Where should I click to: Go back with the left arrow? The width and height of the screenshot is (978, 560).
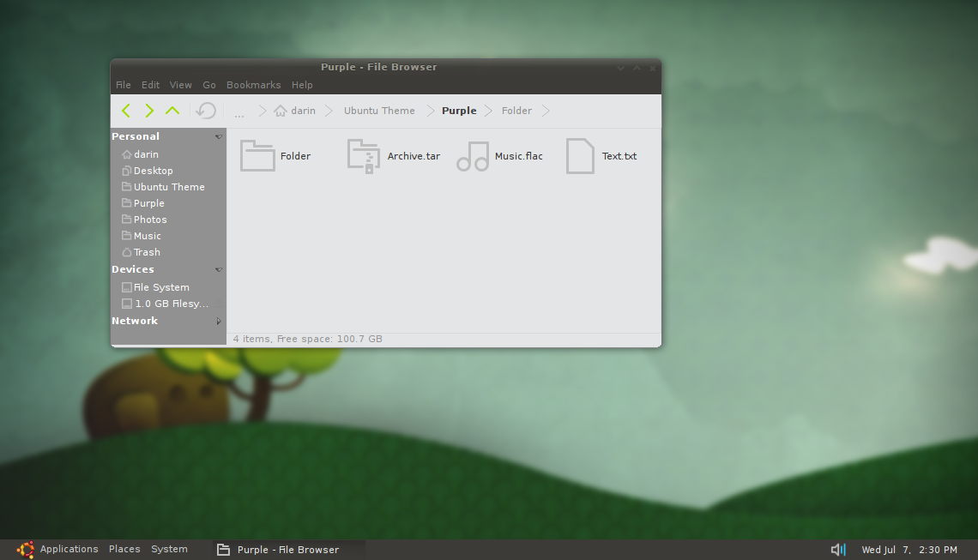click(x=126, y=111)
